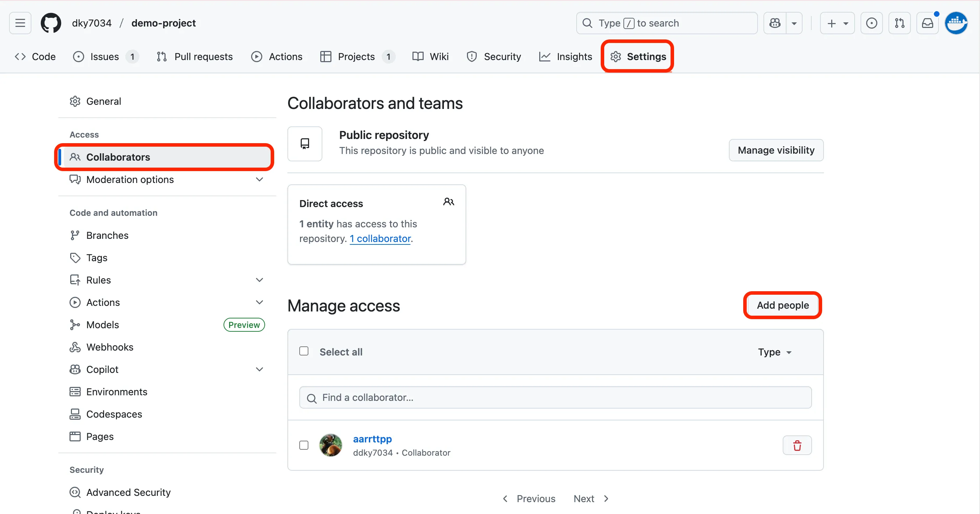
Task: Remove aarrttpp with the trash icon
Action: point(797,445)
